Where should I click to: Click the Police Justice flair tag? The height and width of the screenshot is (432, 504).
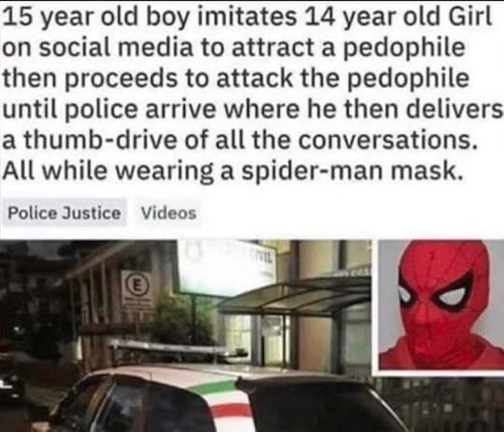pos(64,213)
